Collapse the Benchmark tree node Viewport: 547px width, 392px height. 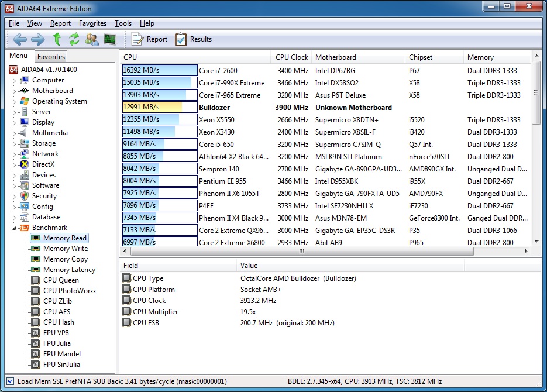[x=14, y=228]
